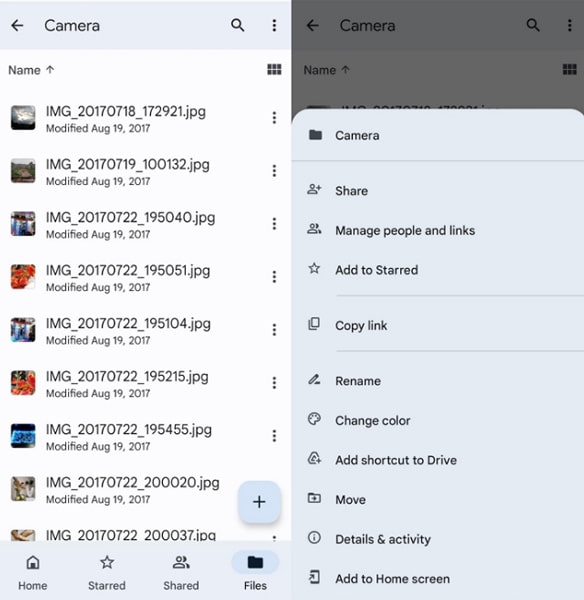584x600 pixels.
Task: Open the Starred tab in bottom navigation
Action: [107, 572]
